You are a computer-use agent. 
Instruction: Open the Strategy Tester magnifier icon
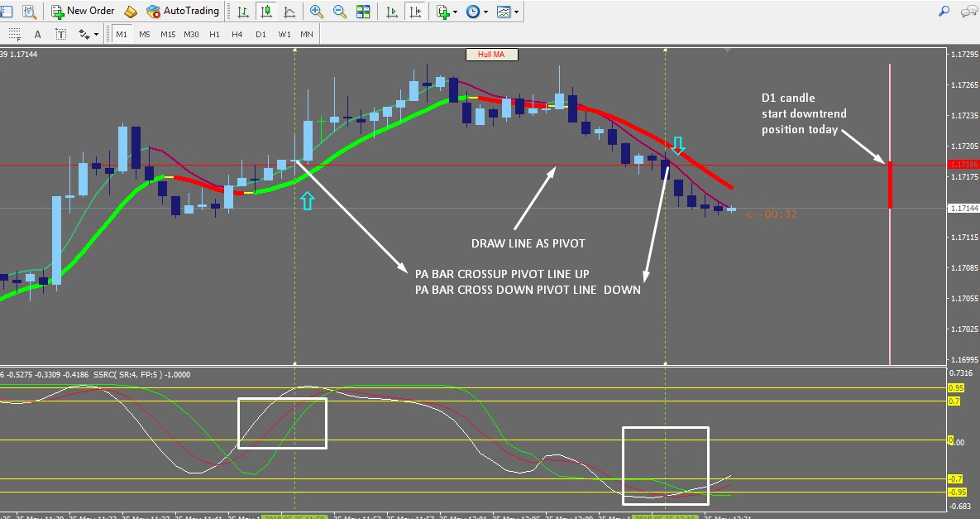(x=29, y=11)
